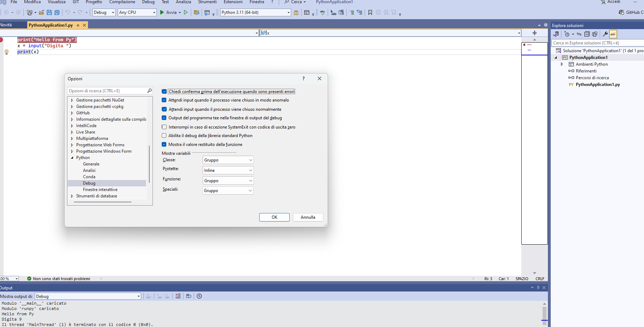Uncheck Mostra il valore restituito della funzione
The height and width of the screenshot is (327, 644).
(164, 144)
